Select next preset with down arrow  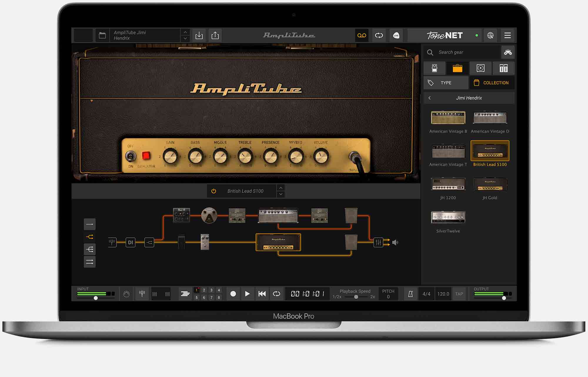tap(185, 38)
